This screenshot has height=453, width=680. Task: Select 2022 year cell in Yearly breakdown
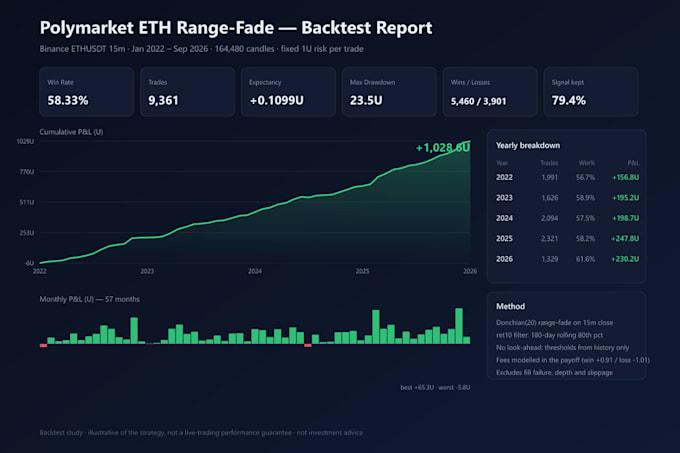click(504, 177)
